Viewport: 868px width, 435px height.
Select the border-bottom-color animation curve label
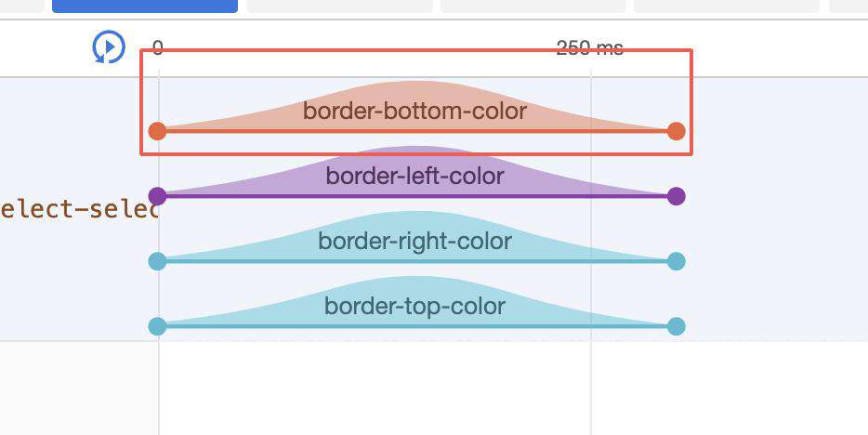tap(414, 111)
